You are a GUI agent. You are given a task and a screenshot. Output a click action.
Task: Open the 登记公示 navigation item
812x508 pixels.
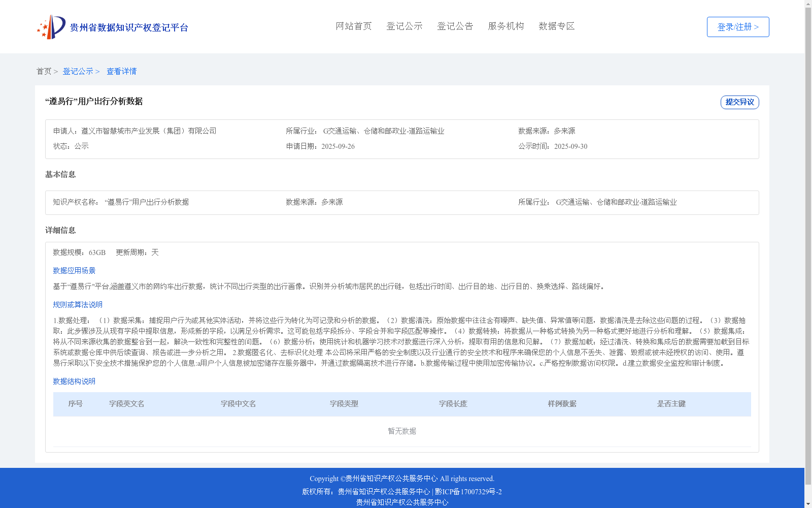click(x=404, y=26)
